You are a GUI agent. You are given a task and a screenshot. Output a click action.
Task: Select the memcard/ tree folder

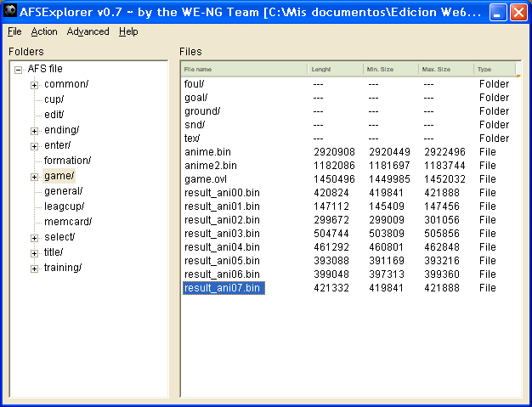click(x=67, y=222)
